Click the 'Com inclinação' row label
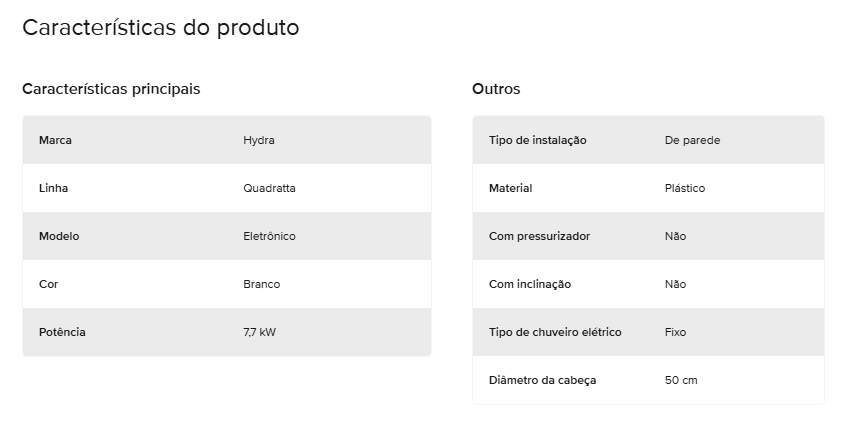This screenshot has width=845, height=427. tap(530, 284)
